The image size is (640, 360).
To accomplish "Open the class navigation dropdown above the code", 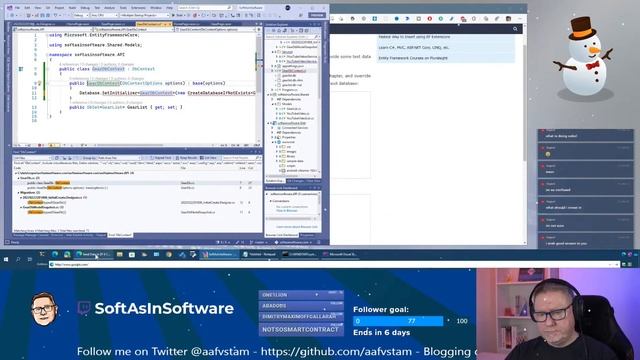I will (x=134, y=29).
